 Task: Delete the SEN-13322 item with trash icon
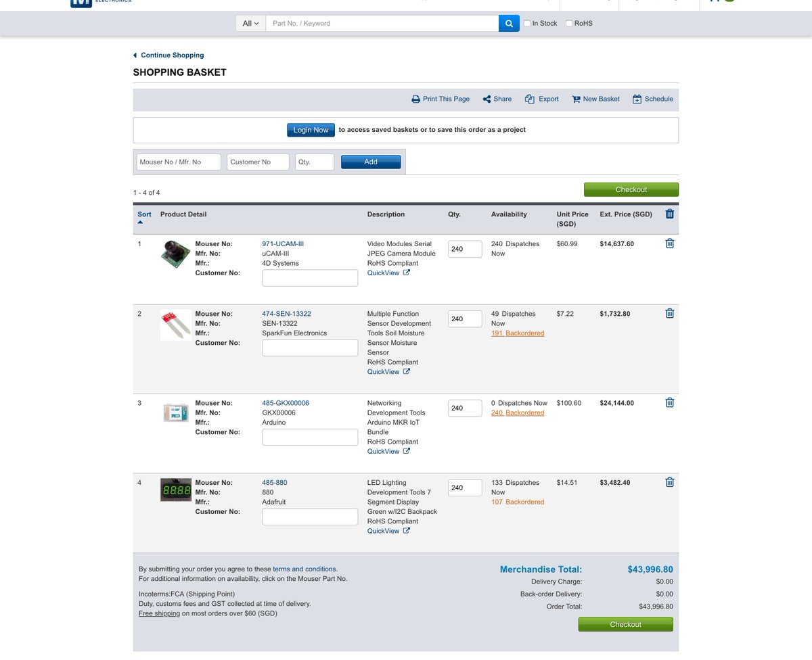(x=670, y=313)
